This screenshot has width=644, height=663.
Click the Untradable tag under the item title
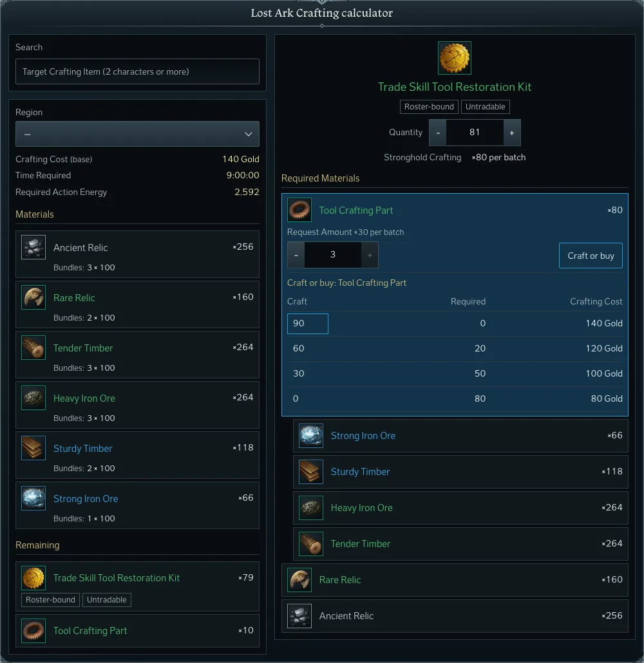pos(486,107)
